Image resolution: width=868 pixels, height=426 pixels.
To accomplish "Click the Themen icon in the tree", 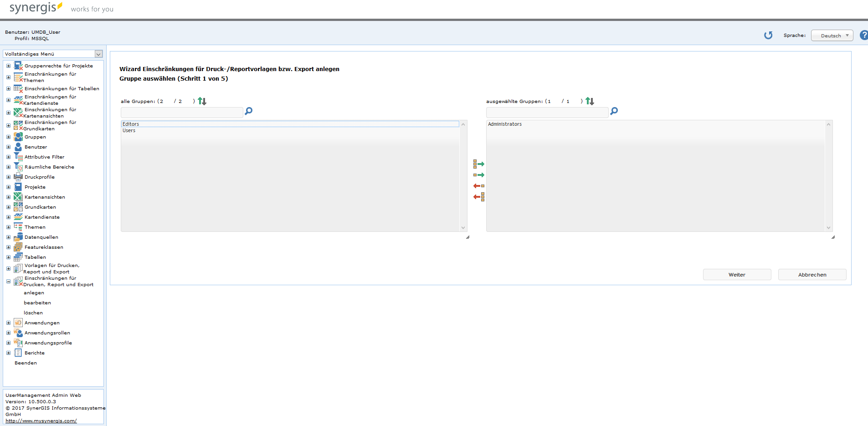I will 18,227.
